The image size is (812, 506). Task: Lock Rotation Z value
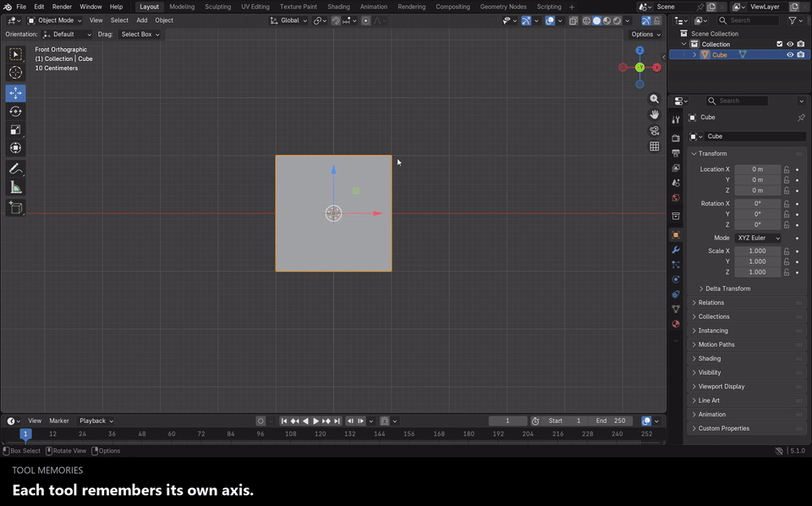click(787, 225)
